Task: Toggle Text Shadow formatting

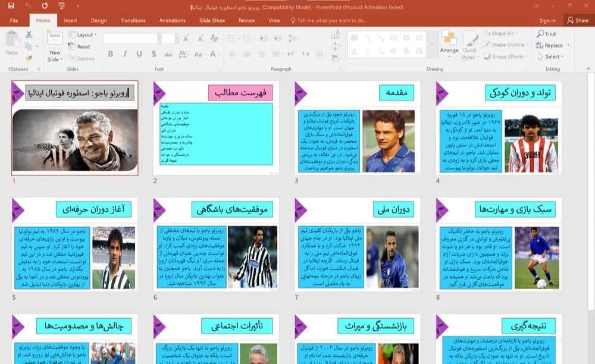Action: click(154, 54)
